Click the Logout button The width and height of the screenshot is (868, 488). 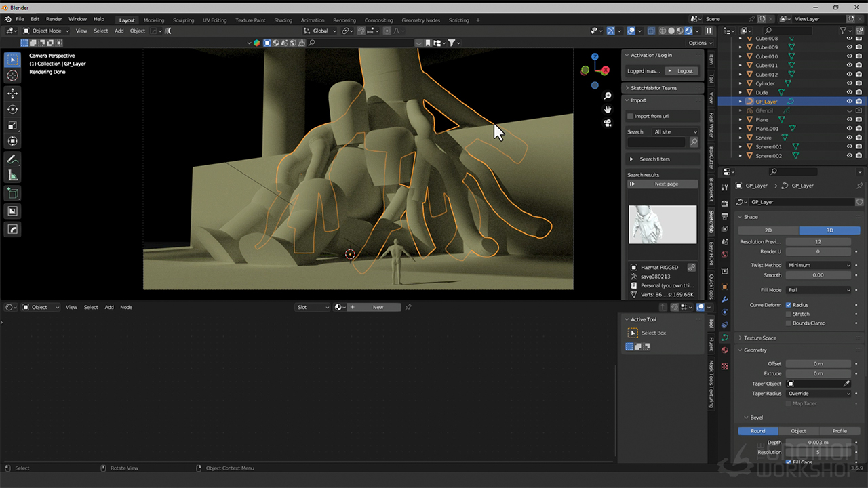coord(681,71)
